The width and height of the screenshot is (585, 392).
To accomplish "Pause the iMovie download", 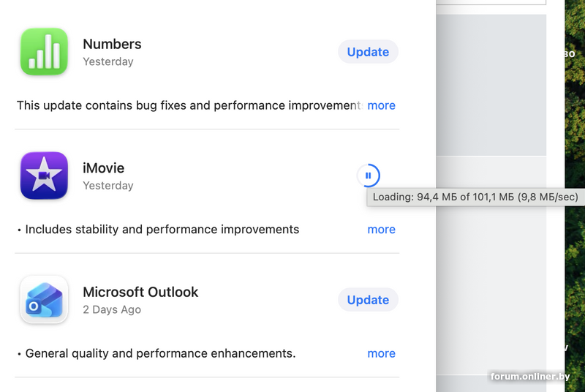I will (369, 176).
